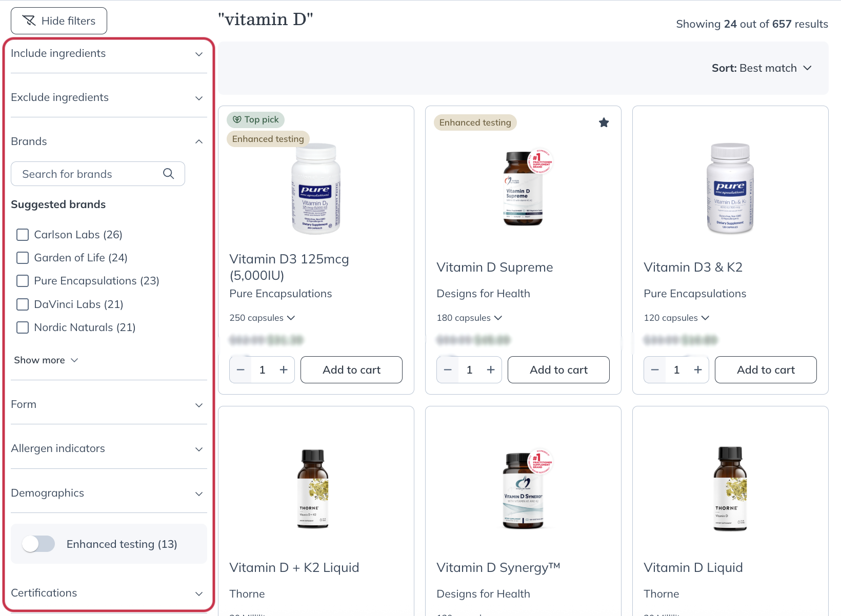Enable the Enhanced testing toggle
This screenshot has height=616, width=841.
pos(38,544)
